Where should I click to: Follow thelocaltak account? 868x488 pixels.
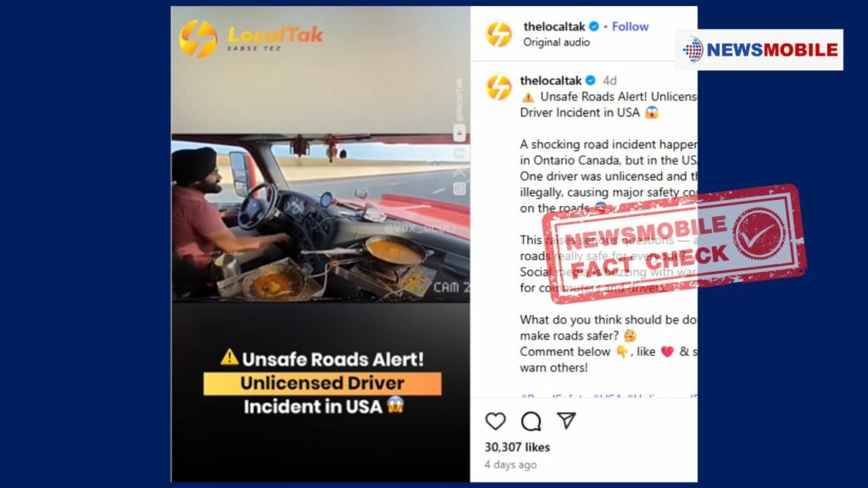pos(630,26)
